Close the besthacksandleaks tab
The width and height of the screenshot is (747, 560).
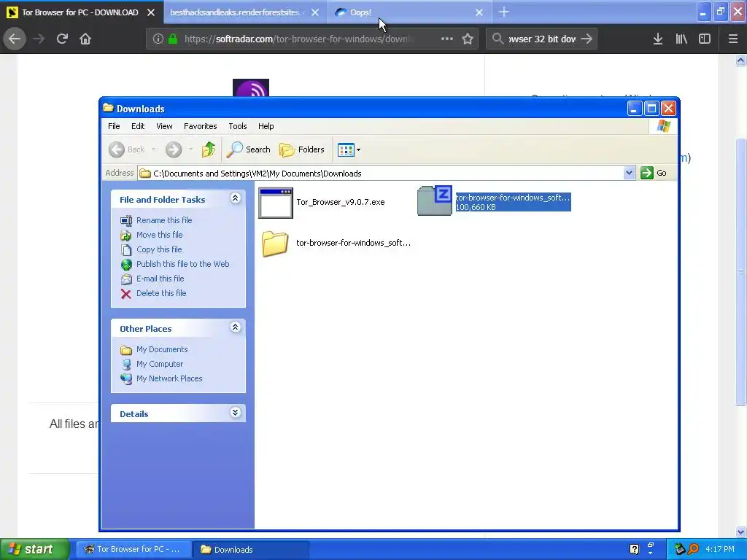[315, 12]
